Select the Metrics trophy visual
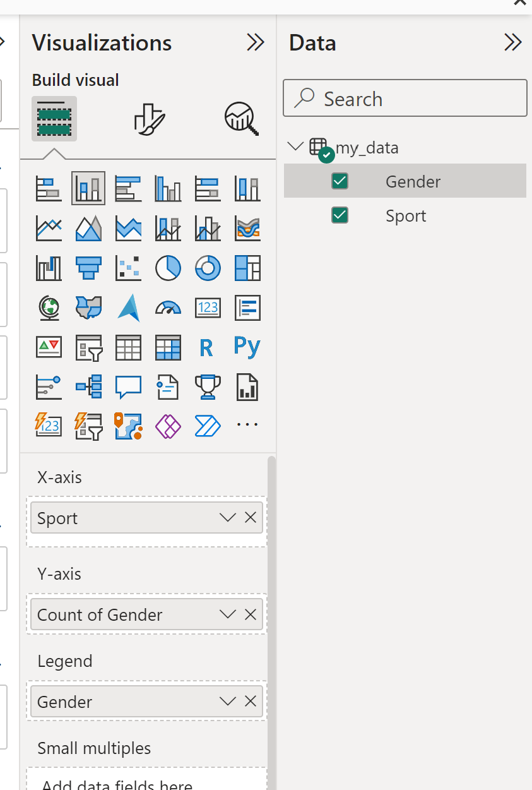532x790 pixels. 208,386
